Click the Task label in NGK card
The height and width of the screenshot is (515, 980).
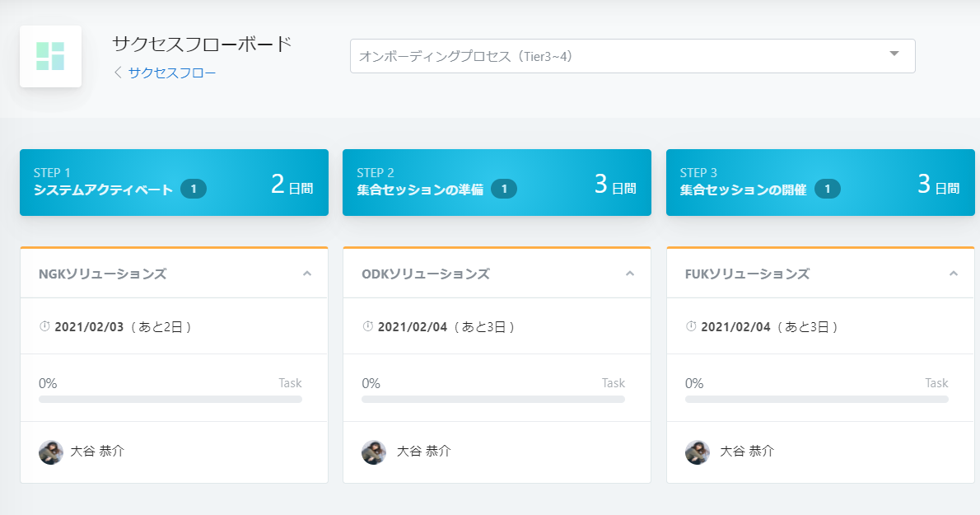pyautogui.click(x=290, y=383)
